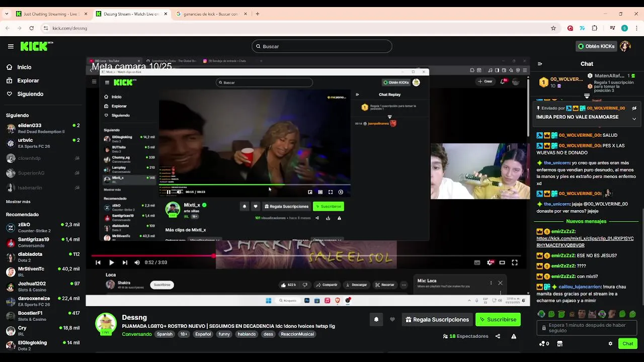Viewport: 644px width, 362px height.
Task: Toggle the notification bell for Dessng
Action: click(x=376, y=319)
